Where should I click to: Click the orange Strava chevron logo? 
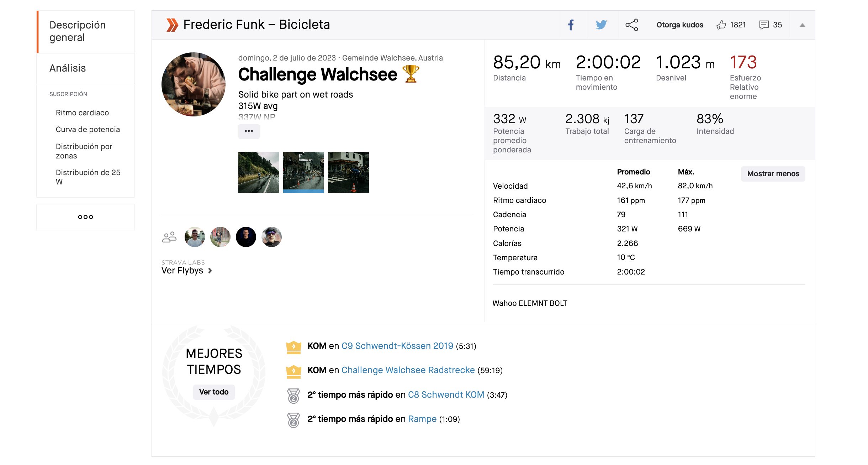point(172,25)
